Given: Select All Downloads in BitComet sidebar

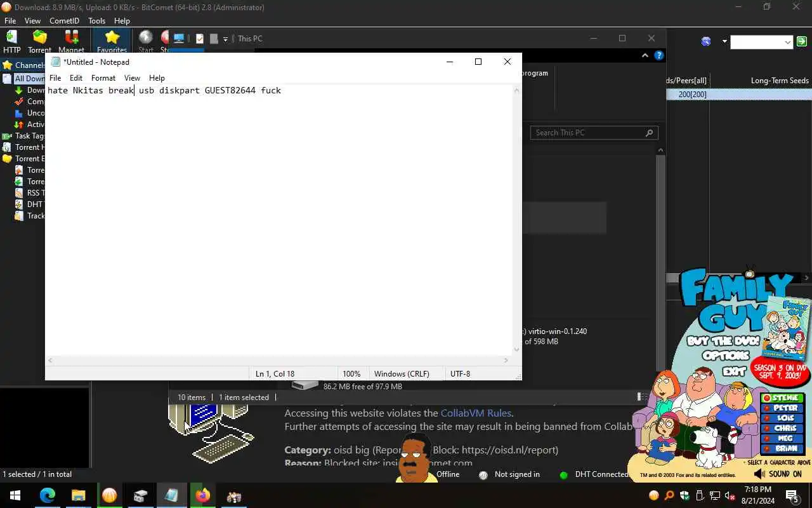Looking at the screenshot, I should click(x=24, y=79).
